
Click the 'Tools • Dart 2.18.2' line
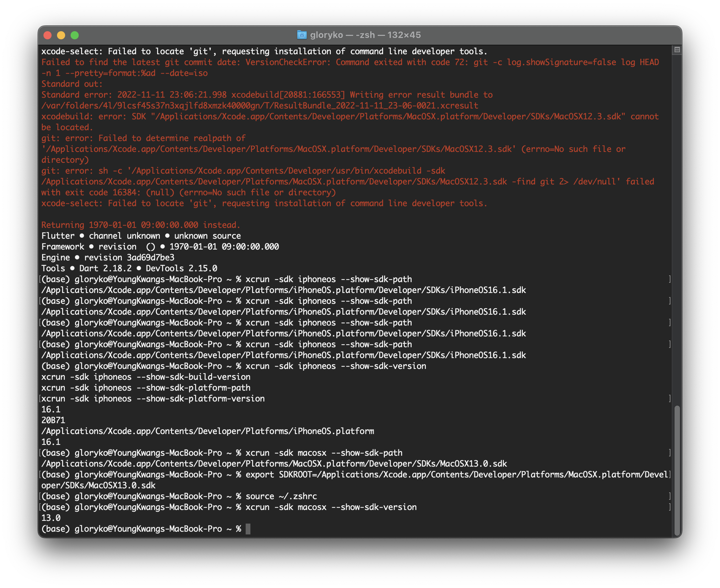(129, 268)
